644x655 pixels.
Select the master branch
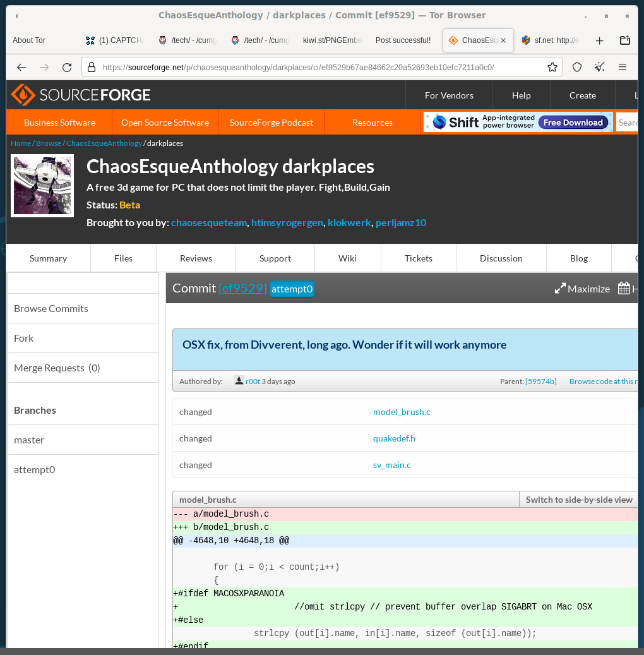coord(83,440)
